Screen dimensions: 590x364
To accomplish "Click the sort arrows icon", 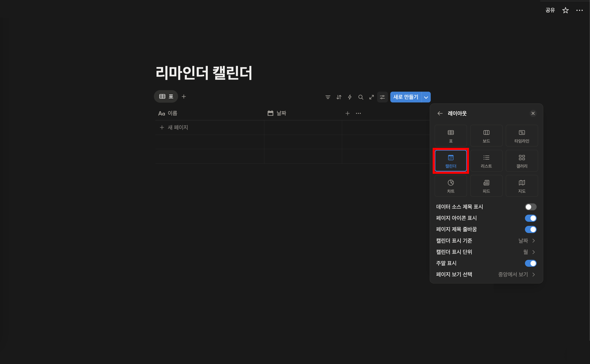I will 339,97.
